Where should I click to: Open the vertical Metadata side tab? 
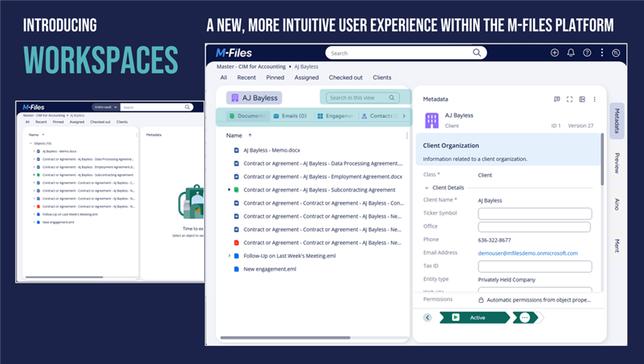(617, 121)
